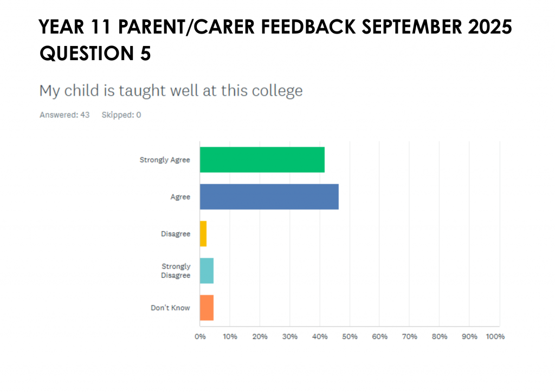Click the 100% axis tick label
This screenshot has width=555, height=392.
point(495,337)
